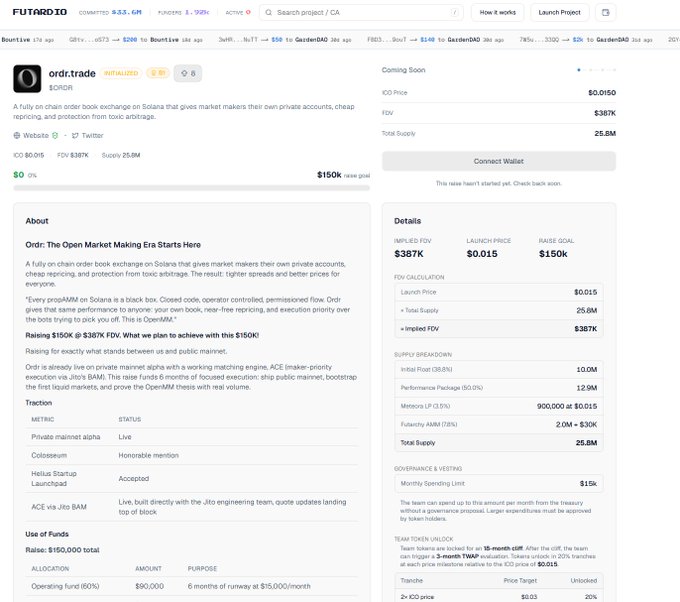Click ticker entry $2k to GardenDAO
The width and height of the screenshot is (680, 602).
tap(586, 39)
